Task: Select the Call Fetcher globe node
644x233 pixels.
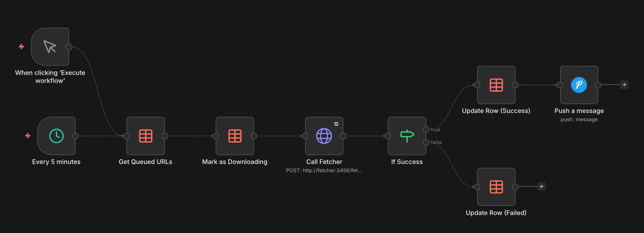Action: [x=324, y=136]
